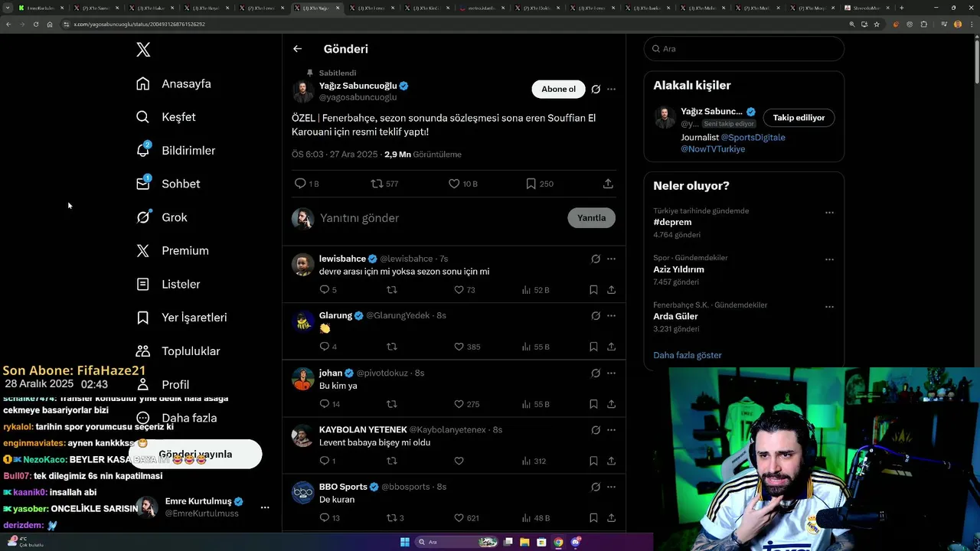Like the lewisbahce reply with 73 likes
Viewport: 980px width, 551px height.
[x=465, y=290]
